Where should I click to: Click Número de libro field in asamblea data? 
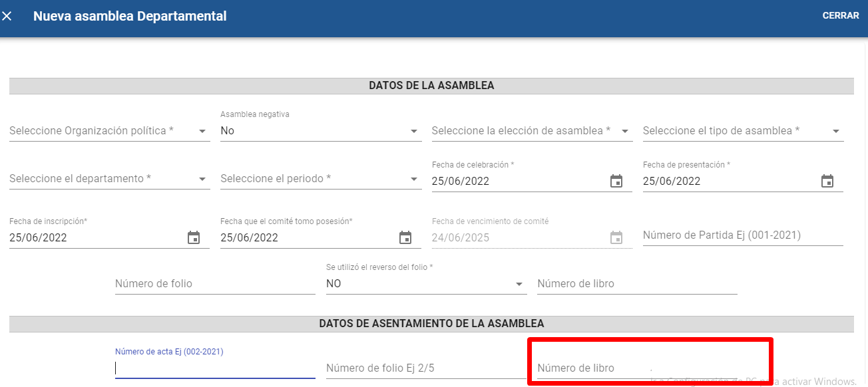pyautogui.click(x=636, y=284)
